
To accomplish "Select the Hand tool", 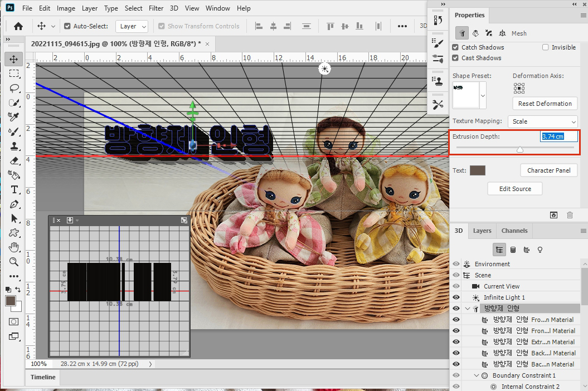I will pyautogui.click(x=14, y=247).
